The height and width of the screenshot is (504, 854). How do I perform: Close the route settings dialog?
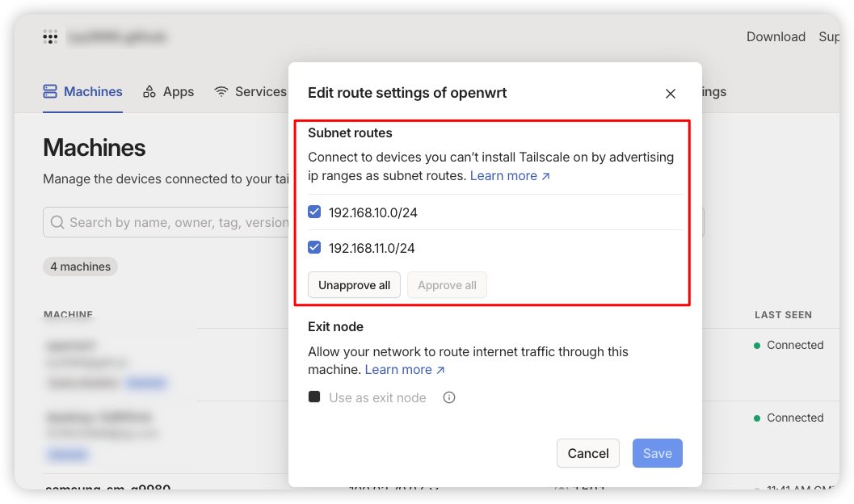click(x=670, y=94)
